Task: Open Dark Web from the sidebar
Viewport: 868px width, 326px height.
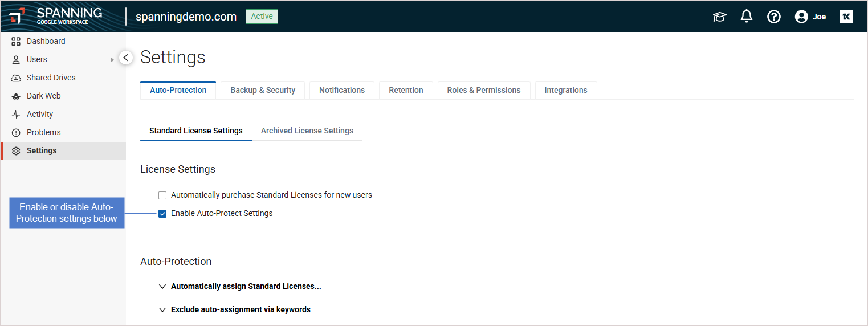Action: [43, 96]
